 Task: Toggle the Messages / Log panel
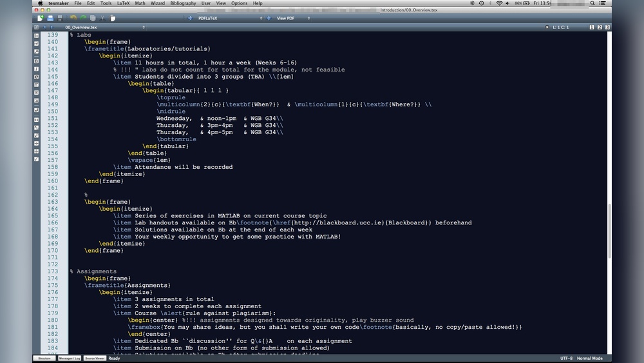point(69,358)
